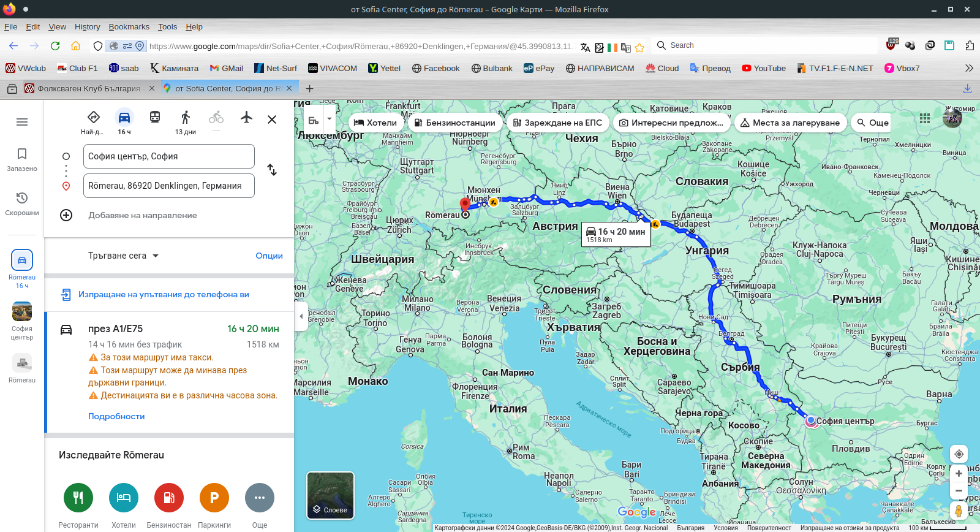Edit starting point field София център

point(169,156)
